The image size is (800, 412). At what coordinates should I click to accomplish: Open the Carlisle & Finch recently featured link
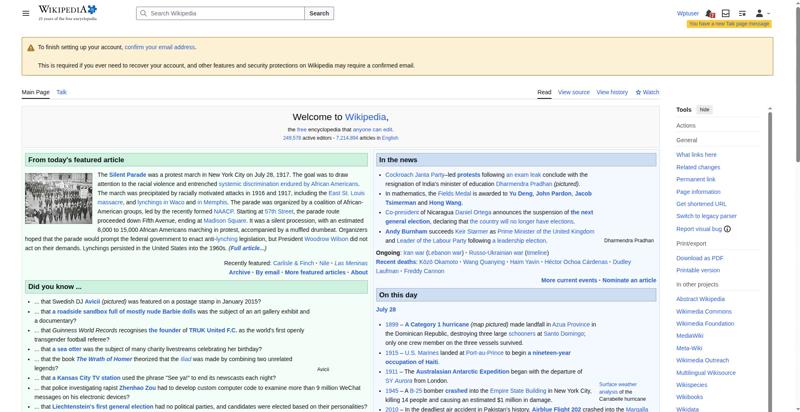[293, 263]
